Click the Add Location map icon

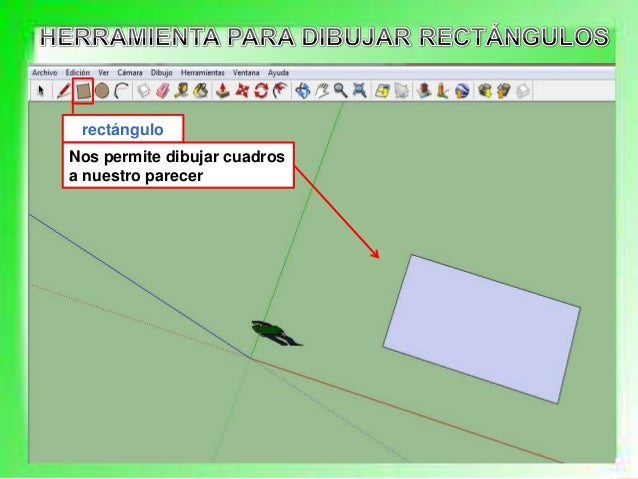pyautogui.click(x=382, y=91)
